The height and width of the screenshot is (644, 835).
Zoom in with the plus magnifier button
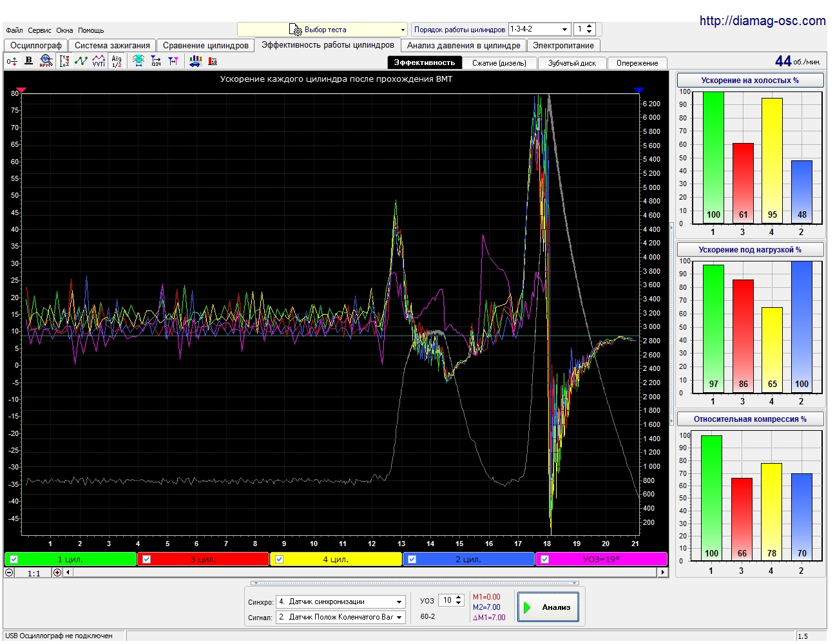pyautogui.click(x=57, y=573)
